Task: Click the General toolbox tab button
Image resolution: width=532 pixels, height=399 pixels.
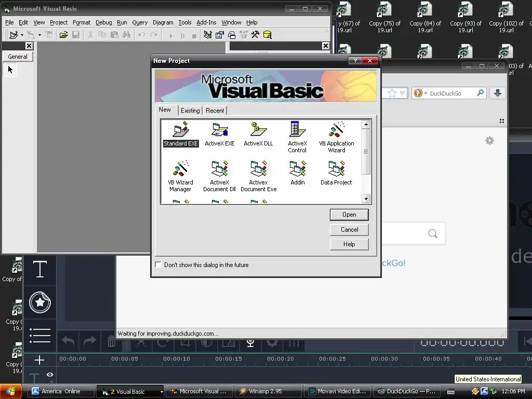Action: 18,57
